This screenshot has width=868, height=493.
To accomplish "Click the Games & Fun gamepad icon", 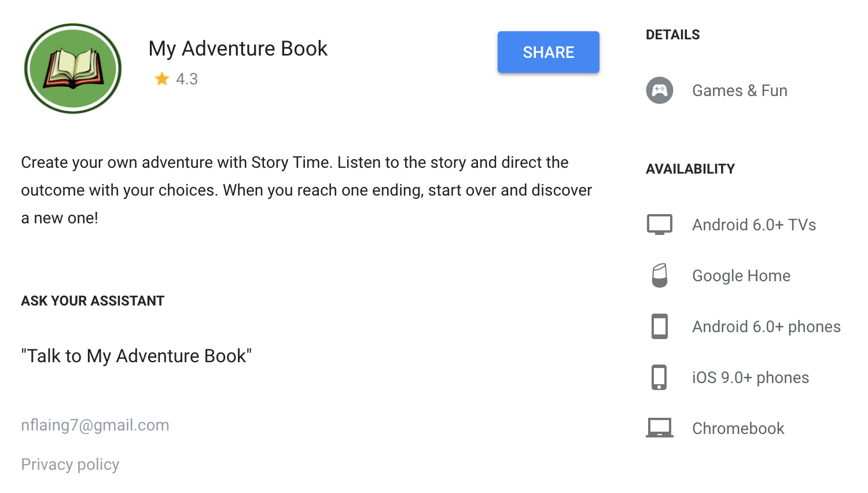I will 660,90.
